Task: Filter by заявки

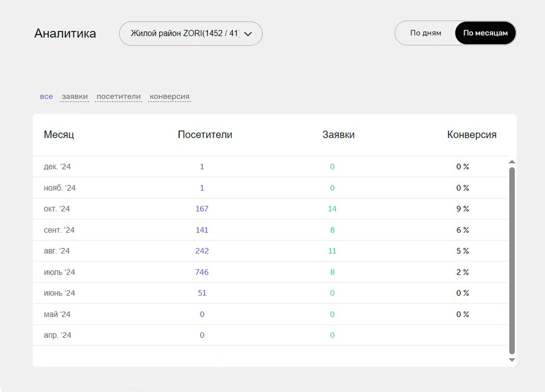Action: (x=74, y=97)
